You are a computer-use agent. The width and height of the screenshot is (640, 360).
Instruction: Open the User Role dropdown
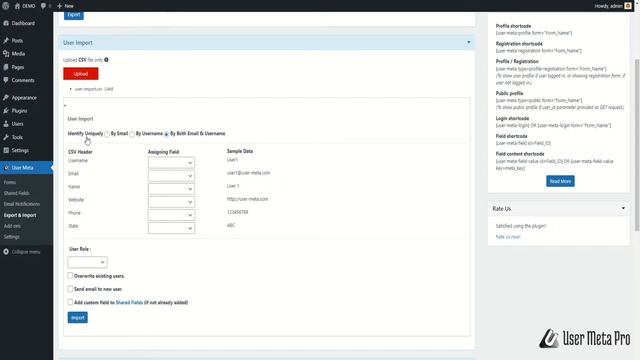(x=87, y=262)
